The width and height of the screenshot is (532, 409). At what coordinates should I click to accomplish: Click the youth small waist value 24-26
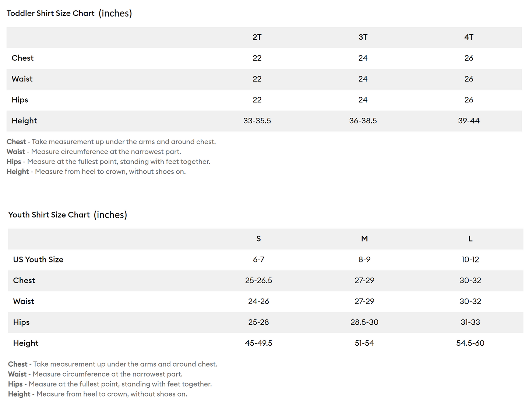(x=258, y=302)
